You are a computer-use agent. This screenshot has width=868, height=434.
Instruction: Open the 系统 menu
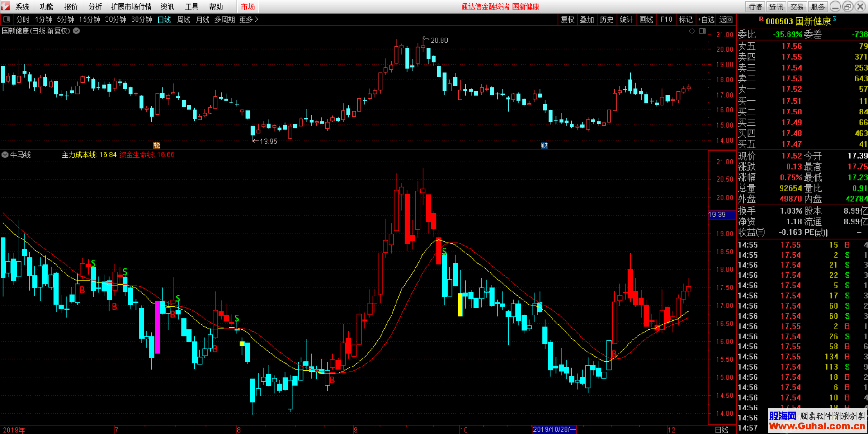click(x=22, y=6)
